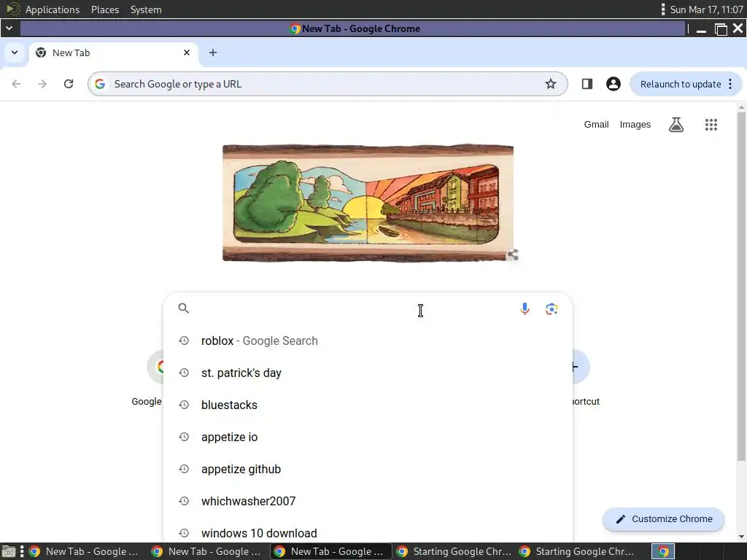Click history clock icon beside bluestacks

(x=184, y=405)
